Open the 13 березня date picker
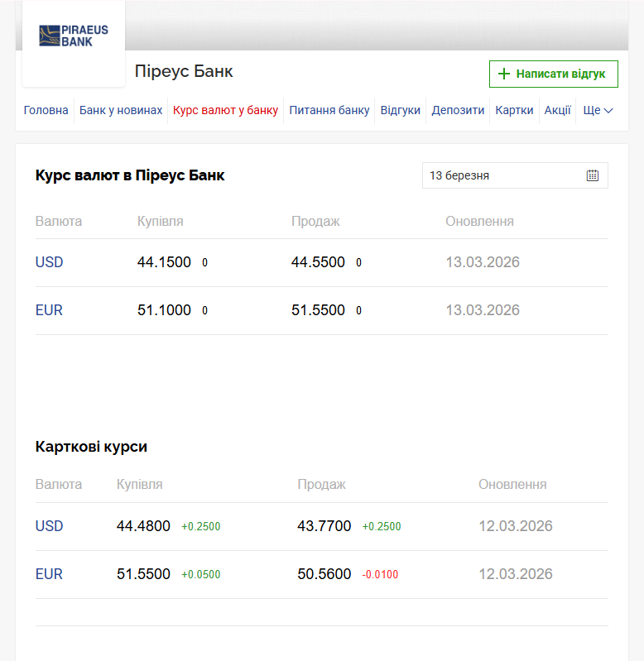644x661 pixels. tap(505, 175)
